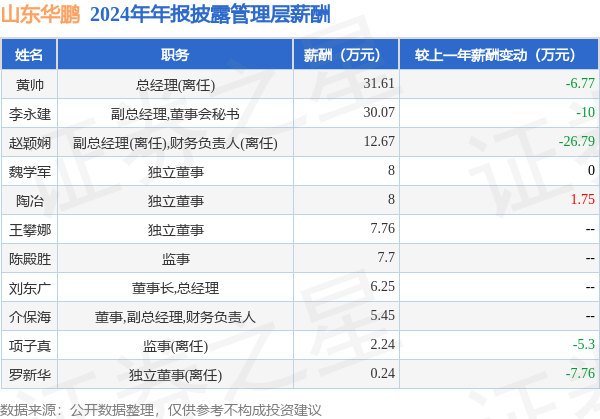Click position 董事,副总经理,财务负责人

[175, 317]
